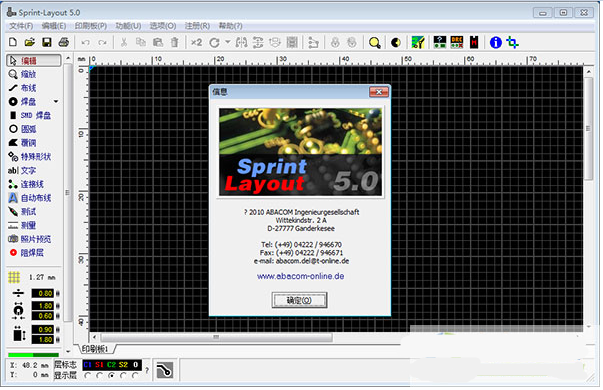603x390 pixels.
Task: Paste from clipboard icon
Action: tap(158, 42)
